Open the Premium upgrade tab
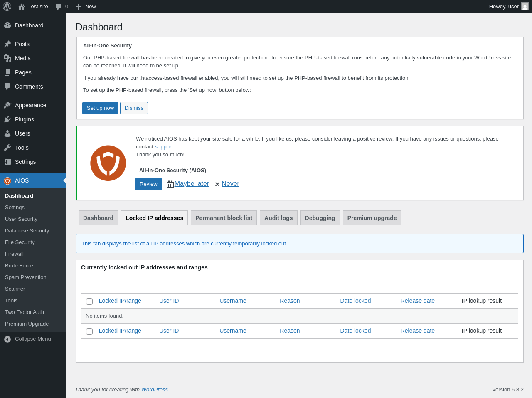Image resolution: width=532 pixels, height=398 pixels. tap(372, 218)
